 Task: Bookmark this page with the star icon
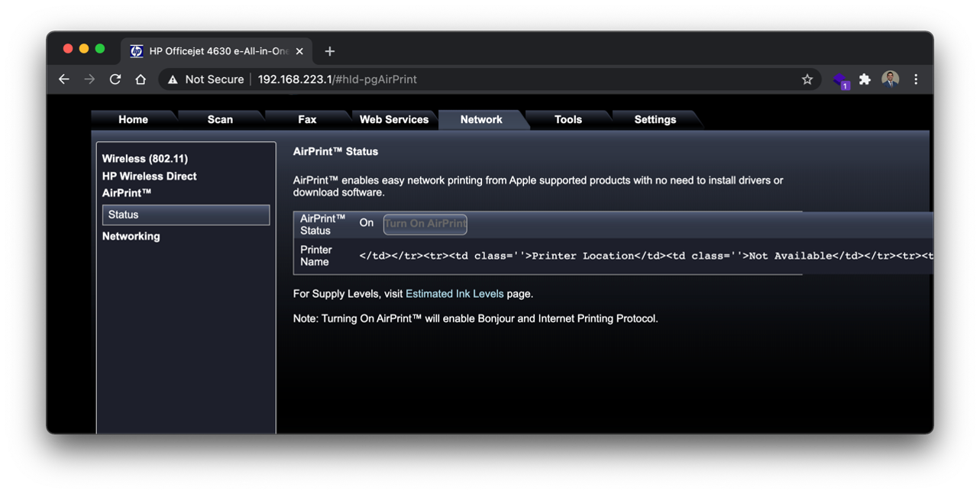pyautogui.click(x=807, y=79)
